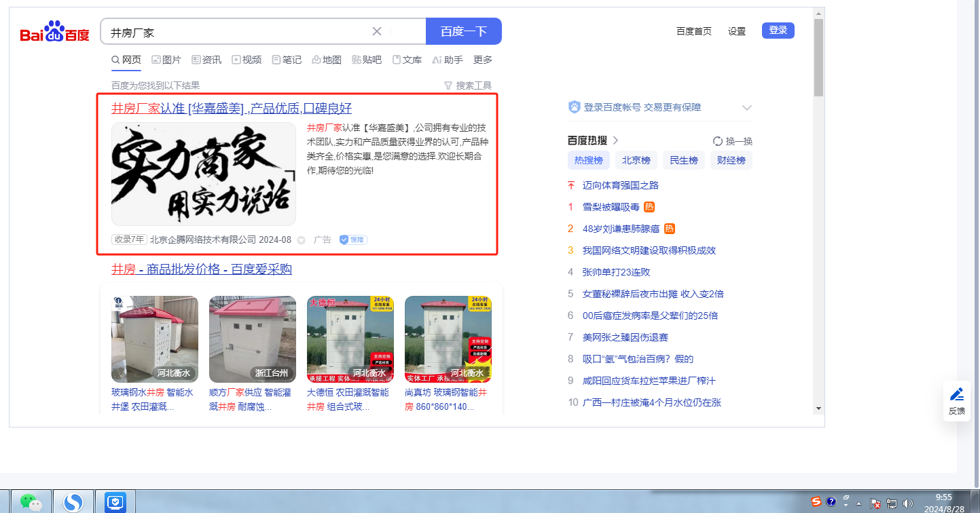The height and width of the screenshot is (513, 980).
Task: Open Sogou browser from the taskbar
Action: pos(73,501)
